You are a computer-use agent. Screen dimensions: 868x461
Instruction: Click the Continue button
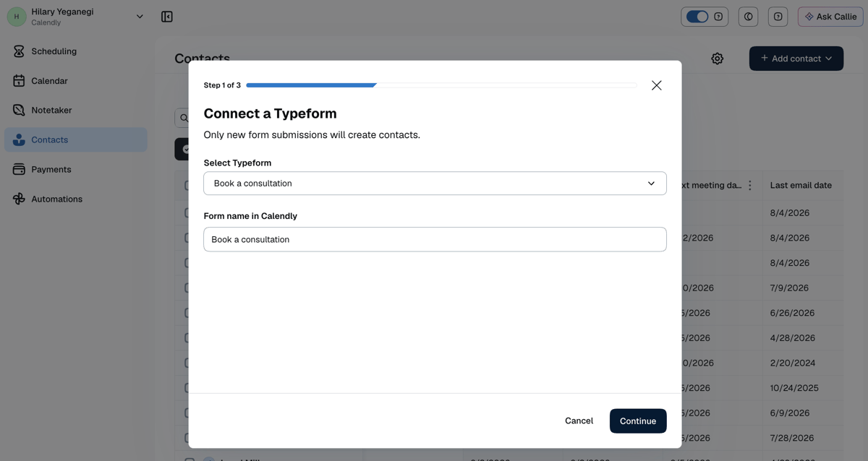(x=638, y=421)
